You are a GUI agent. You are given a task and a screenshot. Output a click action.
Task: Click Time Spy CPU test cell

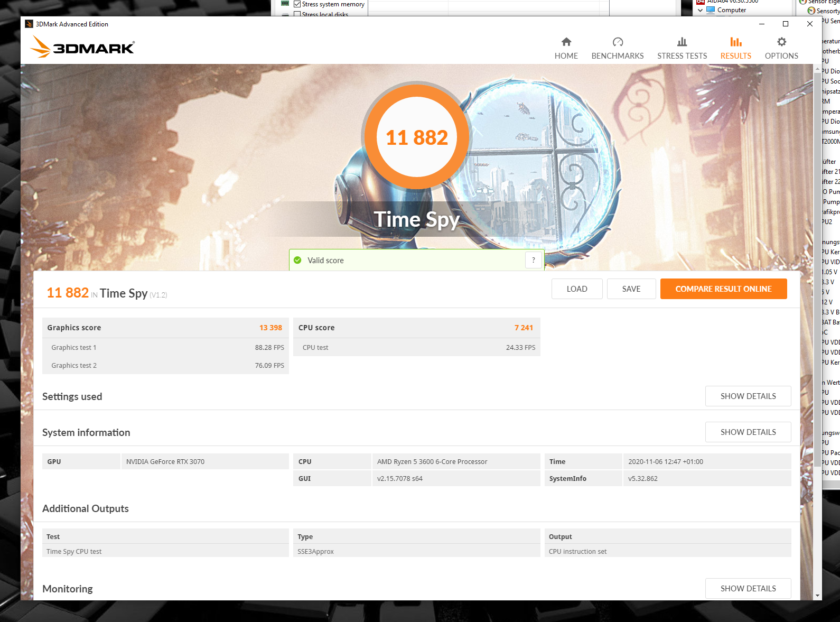tap(165, 551)
